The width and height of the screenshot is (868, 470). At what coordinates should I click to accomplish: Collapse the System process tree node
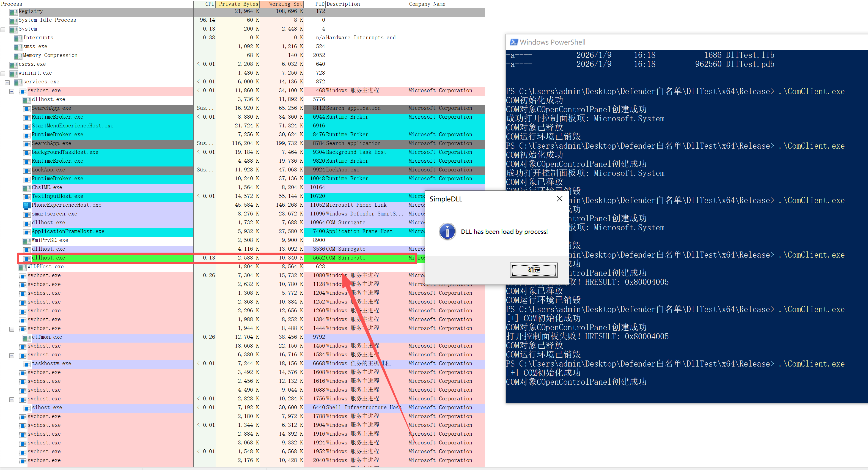[x=3, y=30]
